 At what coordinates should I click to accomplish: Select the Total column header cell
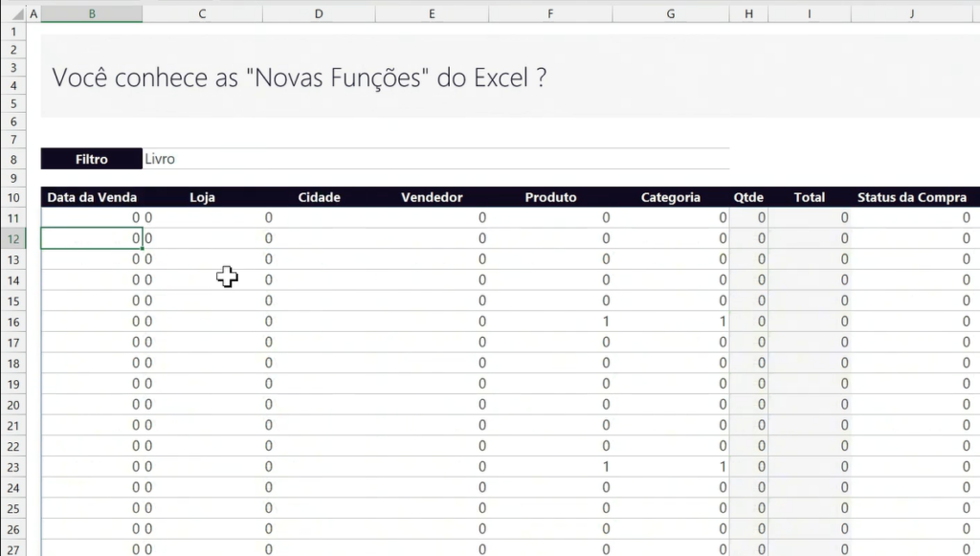coord(809,197)
